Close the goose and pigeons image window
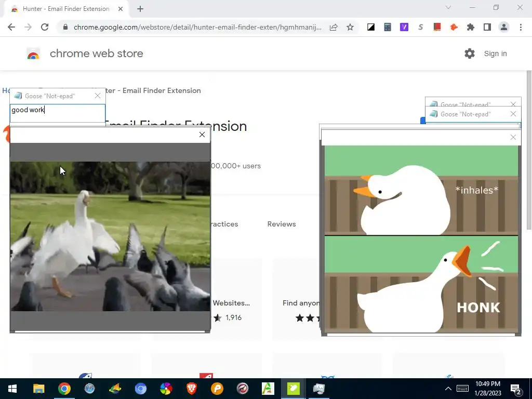The width and height of the screenshot is (532, 399). 202,135
